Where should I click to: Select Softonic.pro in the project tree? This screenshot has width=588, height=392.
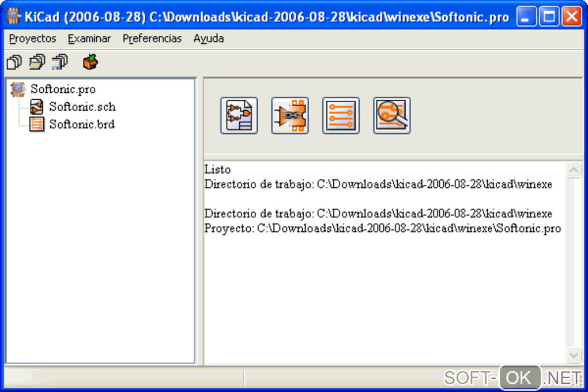pos(63,89)
